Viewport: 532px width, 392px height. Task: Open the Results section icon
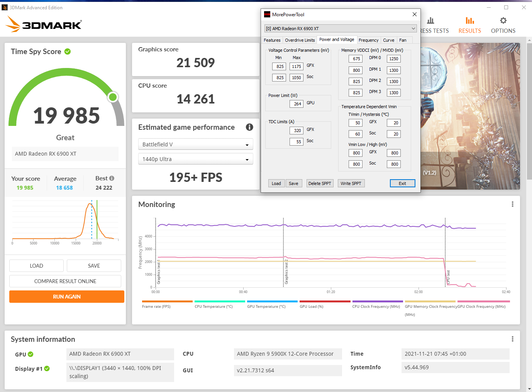click(x=469, y=20)
